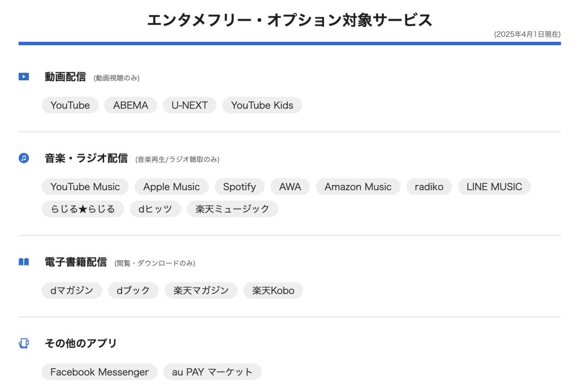Click the dマガジン tag

[x=72, y=290]
